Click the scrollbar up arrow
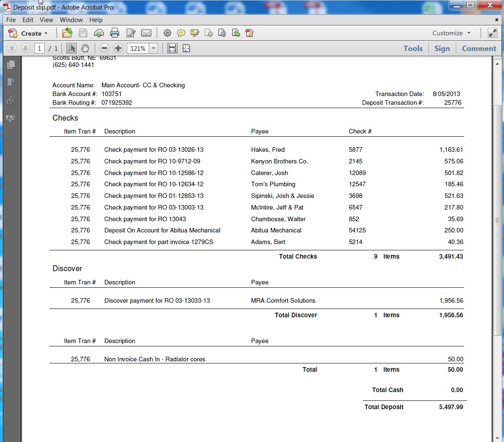 (497, 64)
